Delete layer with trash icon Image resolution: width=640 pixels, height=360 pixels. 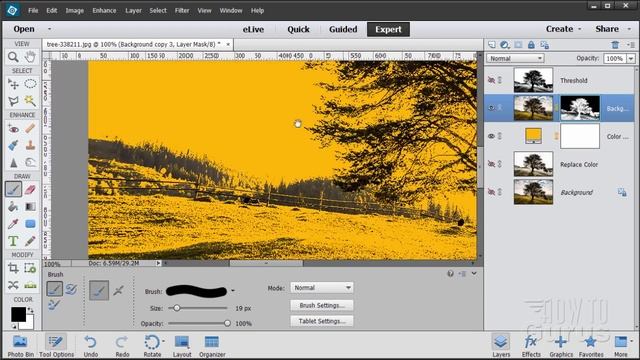click(615, 45)
